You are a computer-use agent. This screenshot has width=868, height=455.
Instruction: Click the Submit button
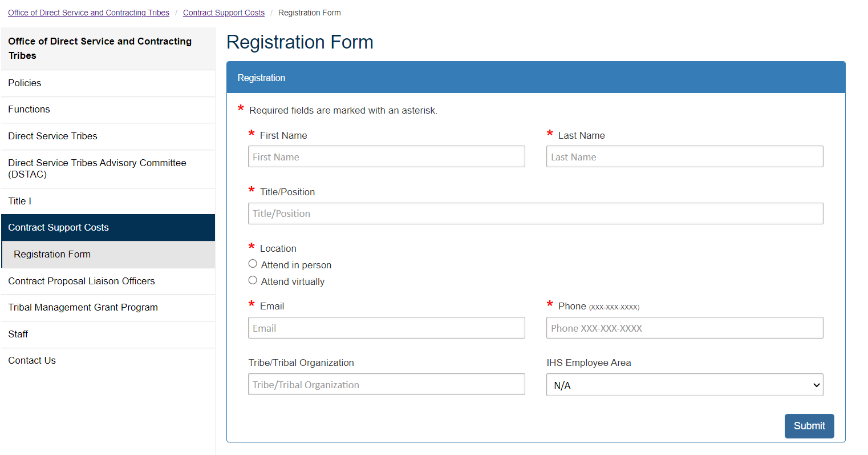[809, 426]
